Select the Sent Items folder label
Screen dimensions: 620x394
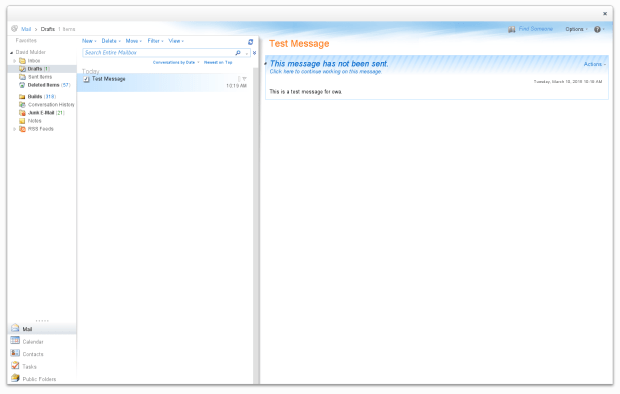(x=40, y=77)
